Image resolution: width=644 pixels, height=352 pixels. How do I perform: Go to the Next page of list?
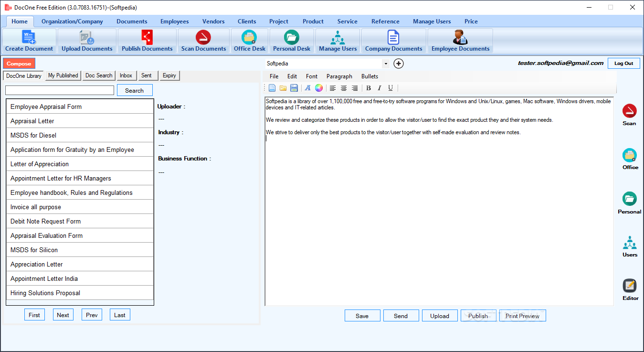coord(63,315)
